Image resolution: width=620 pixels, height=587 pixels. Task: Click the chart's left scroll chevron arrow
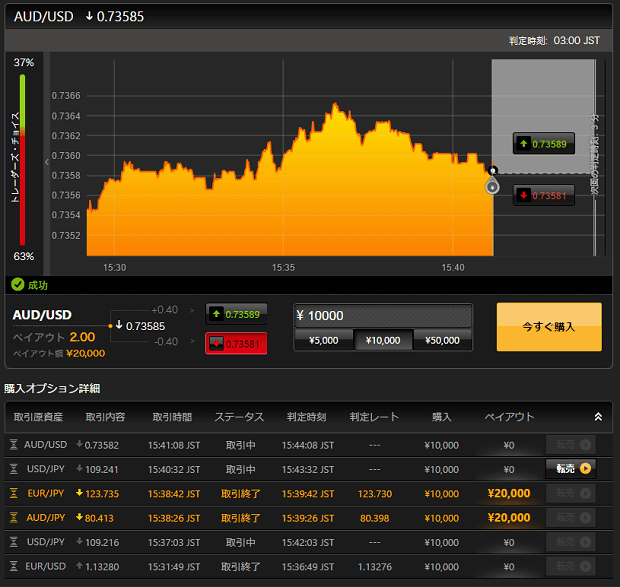pyautogui.click(x=47, y=162)
